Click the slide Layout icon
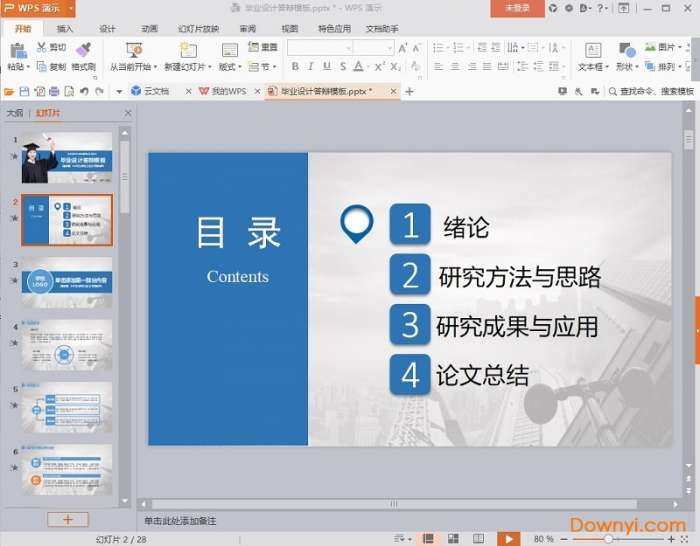The width and height of the screenshot is (700, 546). click(229, 50)
